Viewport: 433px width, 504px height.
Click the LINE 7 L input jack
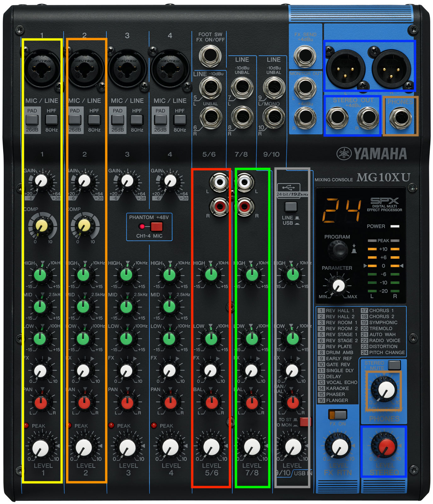point(242,87)
